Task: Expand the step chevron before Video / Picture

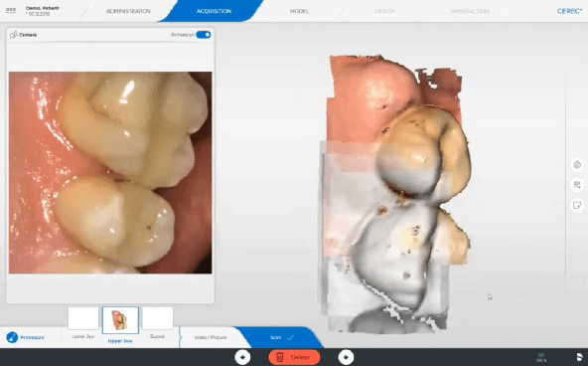Action: tap(181, 337)
